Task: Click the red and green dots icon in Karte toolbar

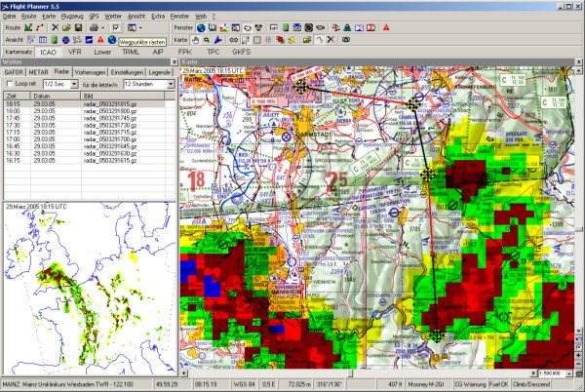Action: [x=280, y=40]
